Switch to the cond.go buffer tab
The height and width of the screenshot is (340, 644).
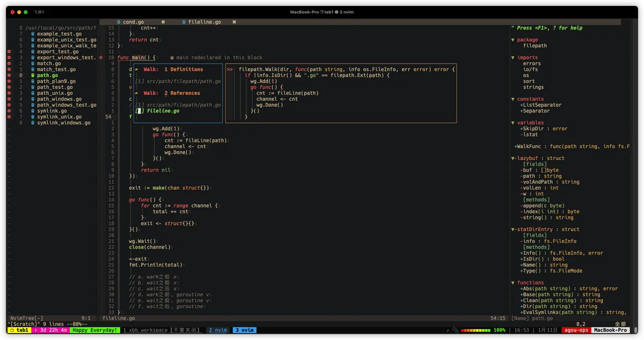click(x=133, y=22)
